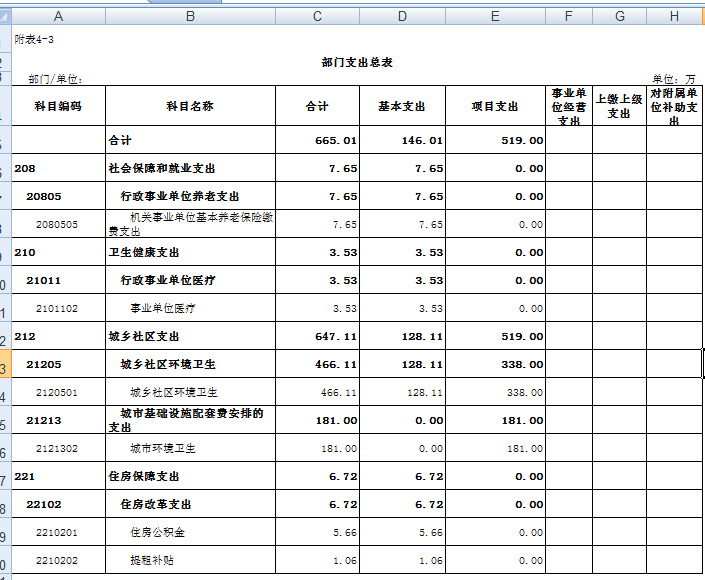This screenshot has height=580, width=705.
Task: Click the 单位: 万 label
Action: tap(674, 79)
